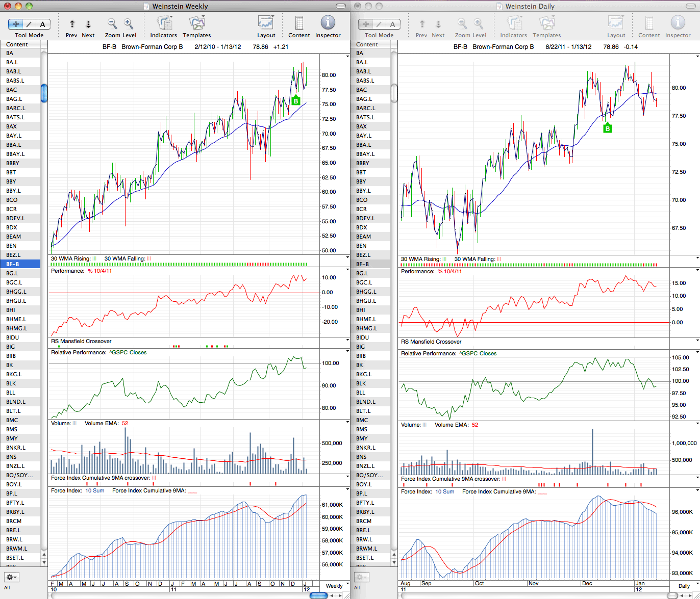Open gear action menu in Weinstein Daily
The image size is (700, 599).
[x=361, y=577]
